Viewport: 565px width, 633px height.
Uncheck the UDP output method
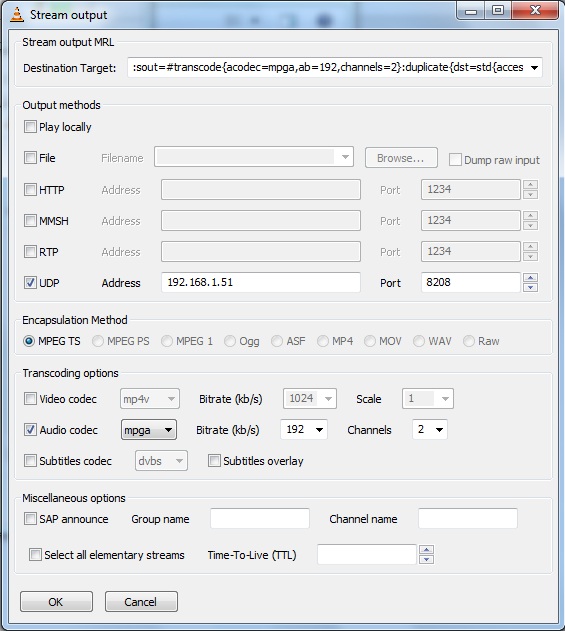click(x=30, y=283)
